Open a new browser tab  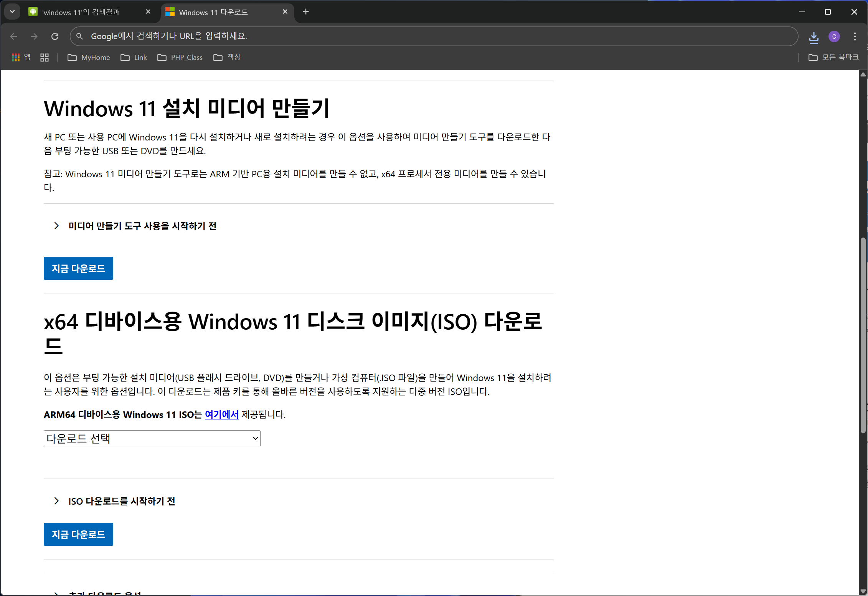point(306,12)
